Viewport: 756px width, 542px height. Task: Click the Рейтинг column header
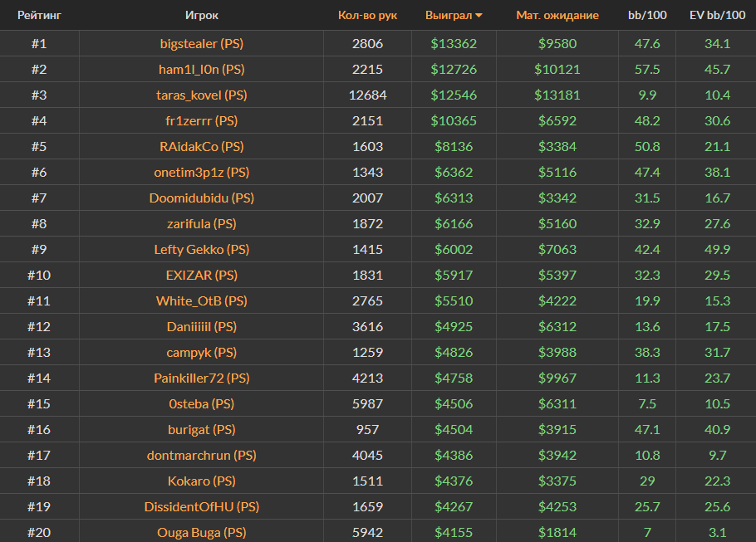point(39,15)
